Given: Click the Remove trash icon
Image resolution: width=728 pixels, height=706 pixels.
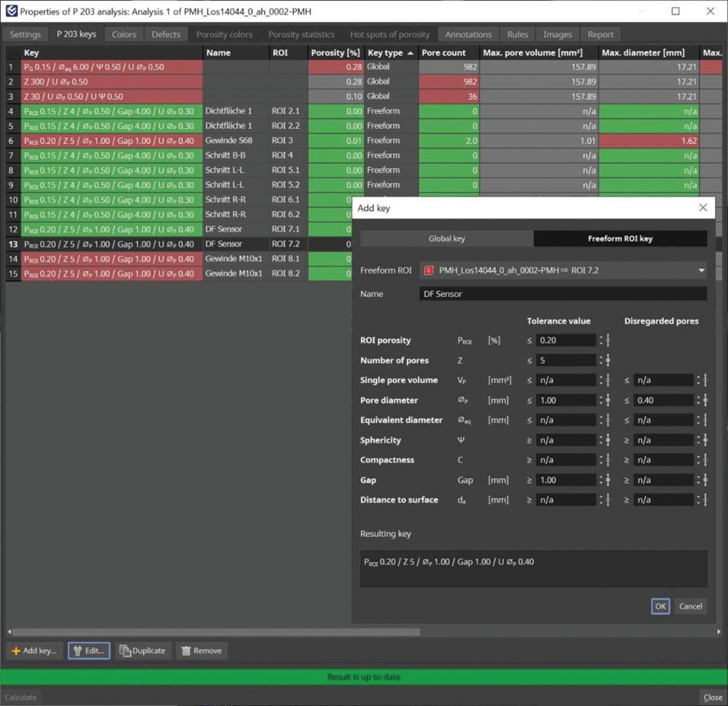Looking at the screenshot, I should click(x=186, y=651).
